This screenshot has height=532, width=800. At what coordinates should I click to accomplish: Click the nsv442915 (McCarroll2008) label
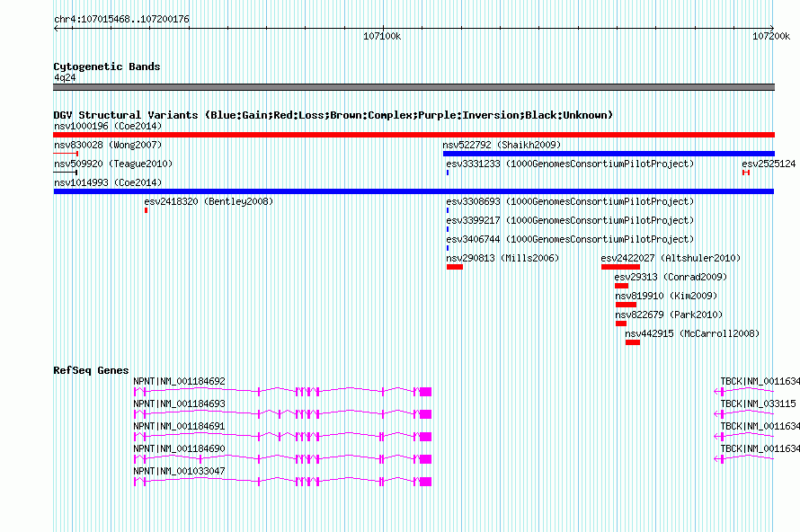[x=692, y=333]
